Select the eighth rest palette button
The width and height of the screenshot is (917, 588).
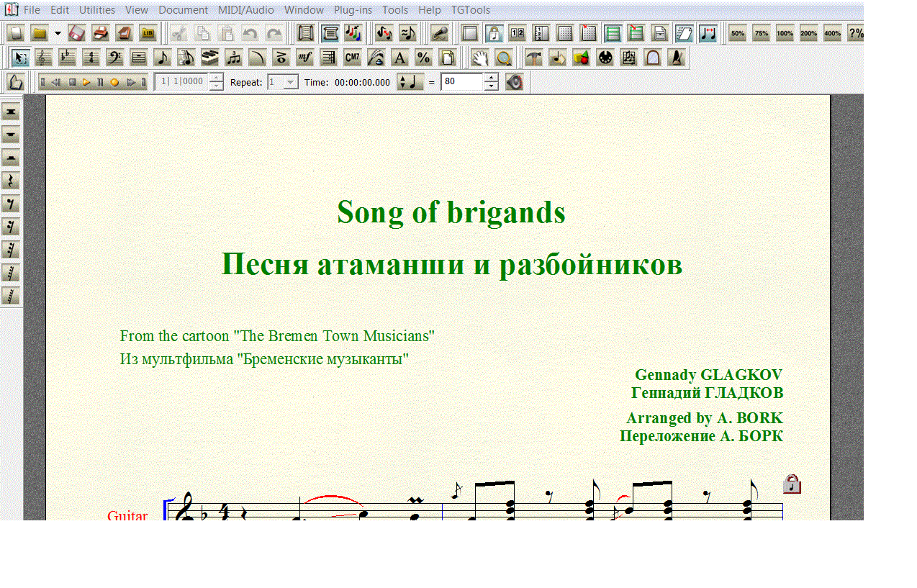click(x=11, y=204)
